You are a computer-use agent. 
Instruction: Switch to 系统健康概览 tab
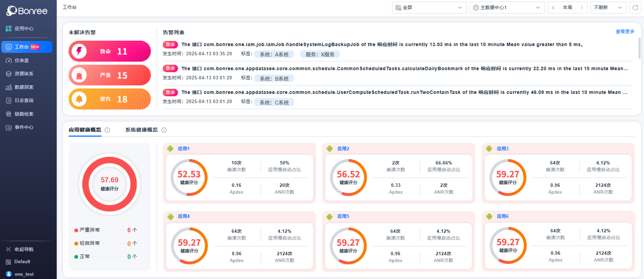click(x=141, y=130)
